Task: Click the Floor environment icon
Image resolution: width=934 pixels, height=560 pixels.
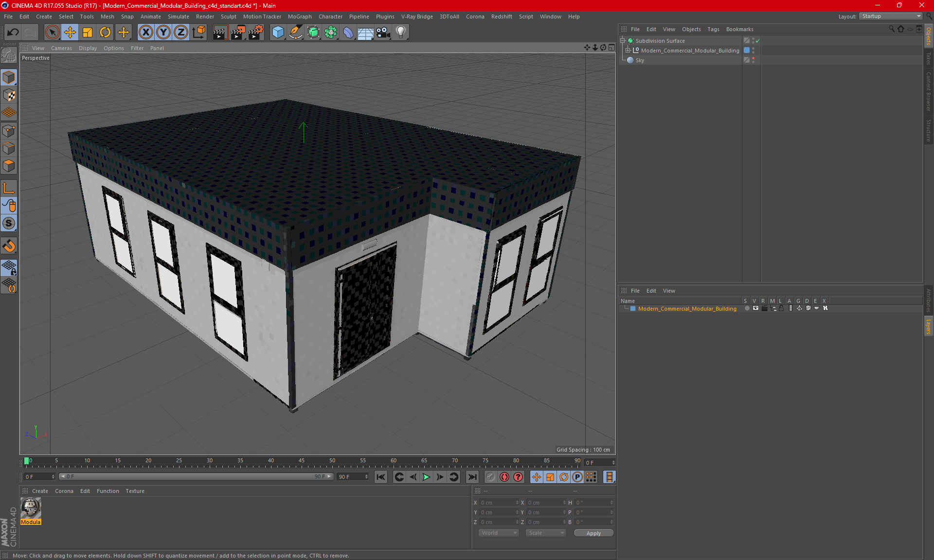Action: [x=366, y=33]
